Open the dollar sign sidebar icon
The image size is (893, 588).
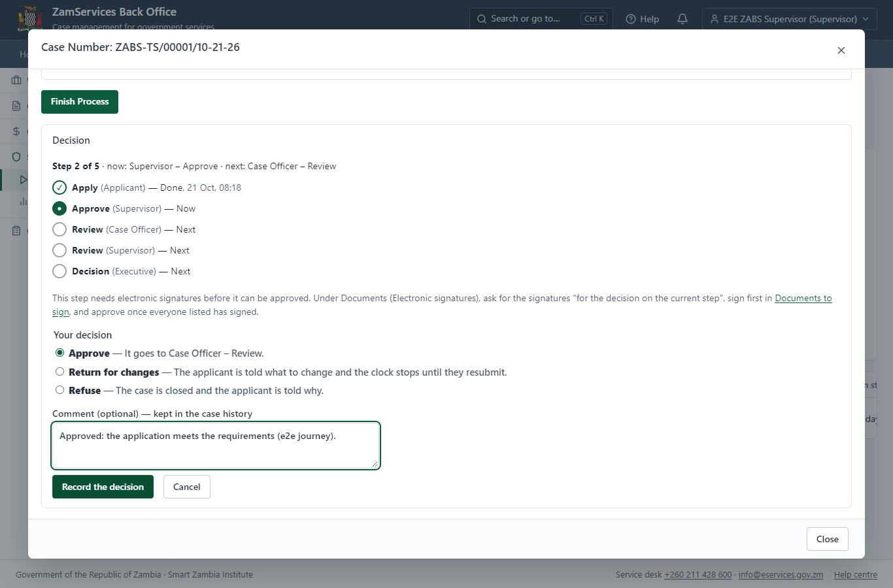16,131
